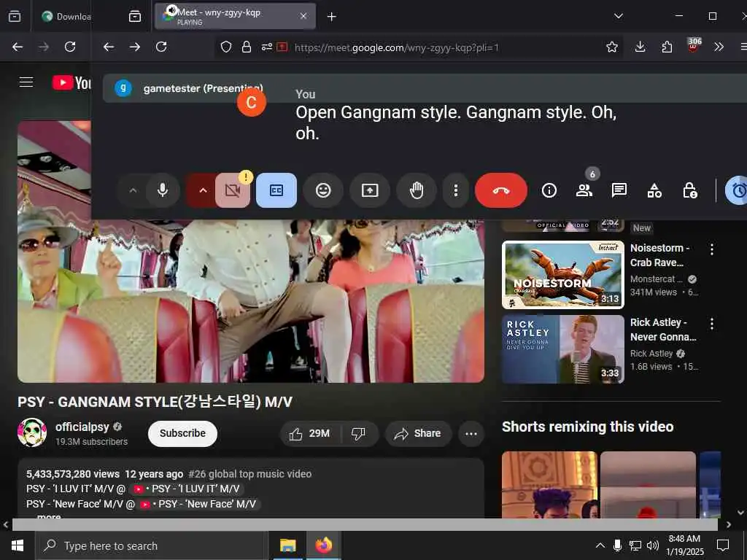Open more actions ellipsis below video
This screenshot has width=747, height=560.
tap(471, 433)
